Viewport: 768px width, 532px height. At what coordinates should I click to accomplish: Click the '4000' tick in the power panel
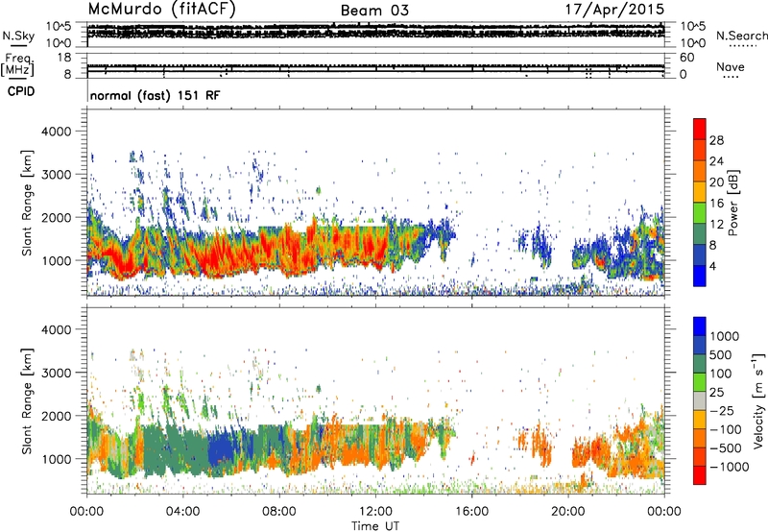59,132
